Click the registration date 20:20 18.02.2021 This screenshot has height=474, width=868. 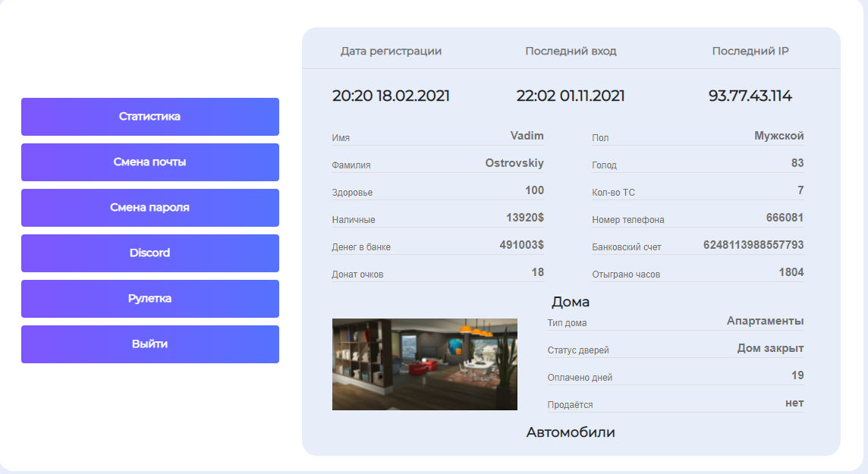[x=391, y=96]
